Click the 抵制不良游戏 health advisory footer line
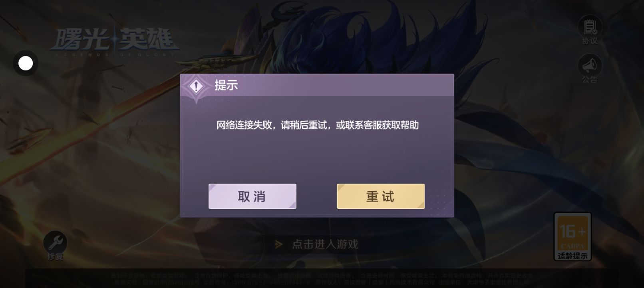644x288 pixels. tap(322, 276)
